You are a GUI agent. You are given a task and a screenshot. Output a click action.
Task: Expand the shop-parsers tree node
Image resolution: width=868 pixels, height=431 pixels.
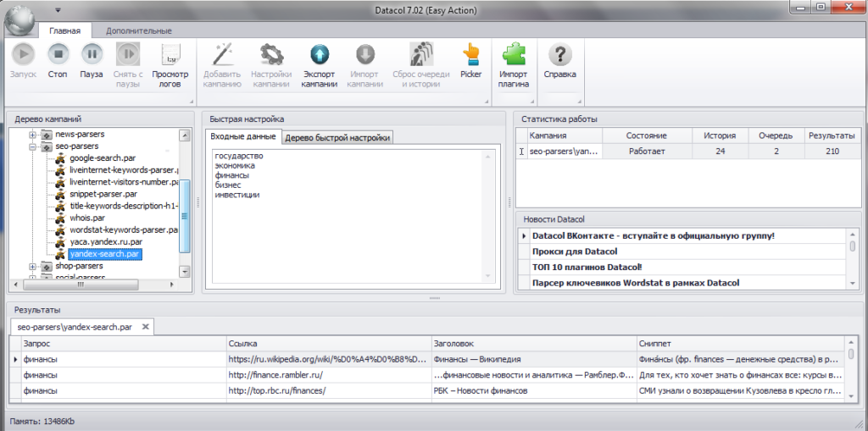point(33,267)
